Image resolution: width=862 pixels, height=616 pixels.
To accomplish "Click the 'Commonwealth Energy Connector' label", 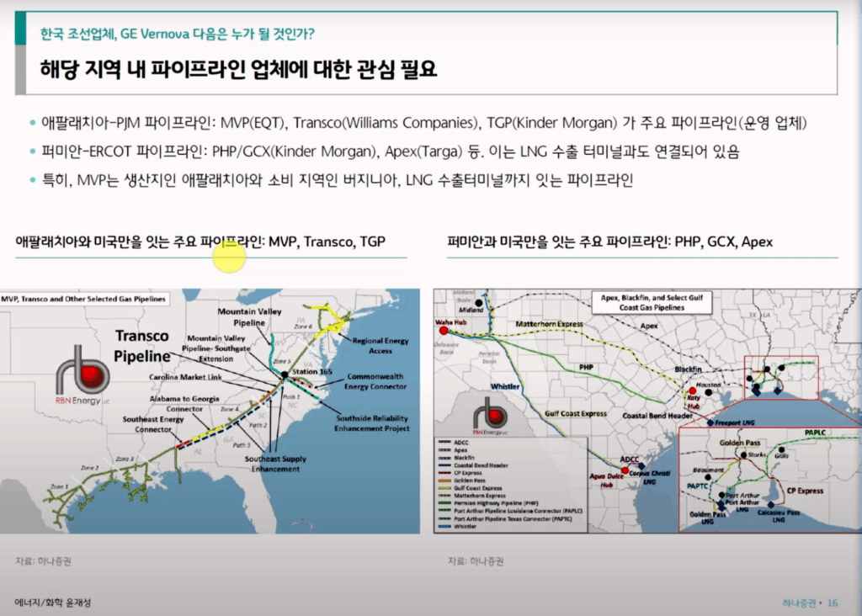I will click(x=375, y=381).
